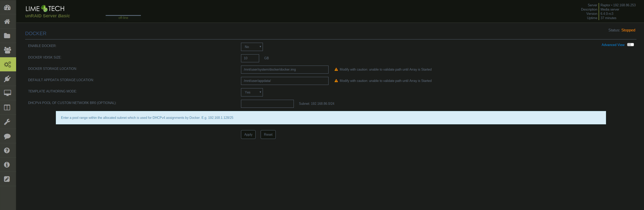Select the Settings gears icon in sidebar

point(8,64)
